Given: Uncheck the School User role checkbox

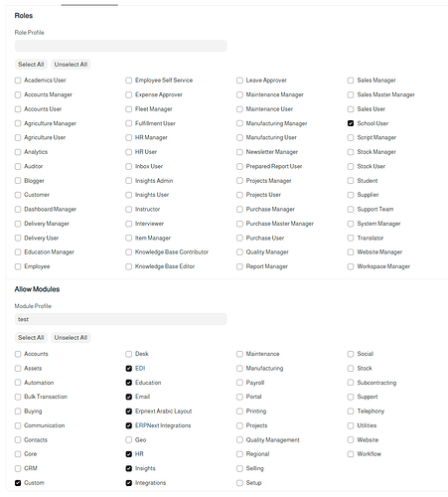Looking at the screenshot, I should (x=351, y=123).
